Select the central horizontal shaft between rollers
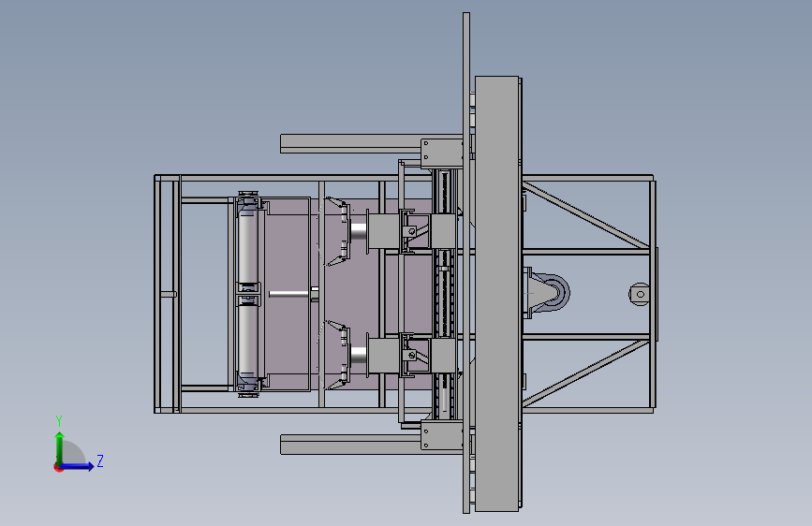This screenshot has height=526, width=812. point(290,294)
